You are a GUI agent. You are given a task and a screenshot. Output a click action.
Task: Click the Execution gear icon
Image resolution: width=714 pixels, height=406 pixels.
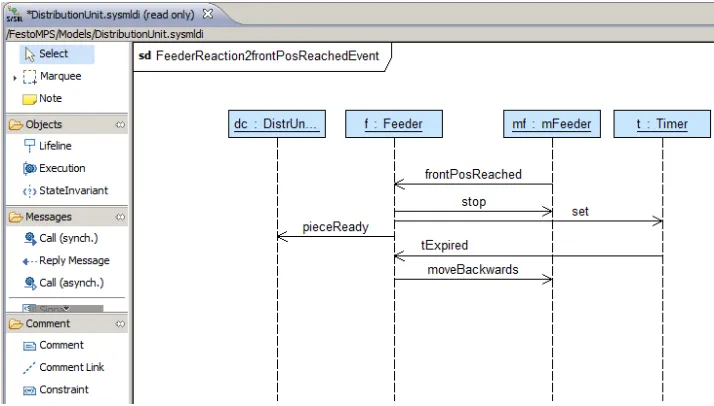30,168
